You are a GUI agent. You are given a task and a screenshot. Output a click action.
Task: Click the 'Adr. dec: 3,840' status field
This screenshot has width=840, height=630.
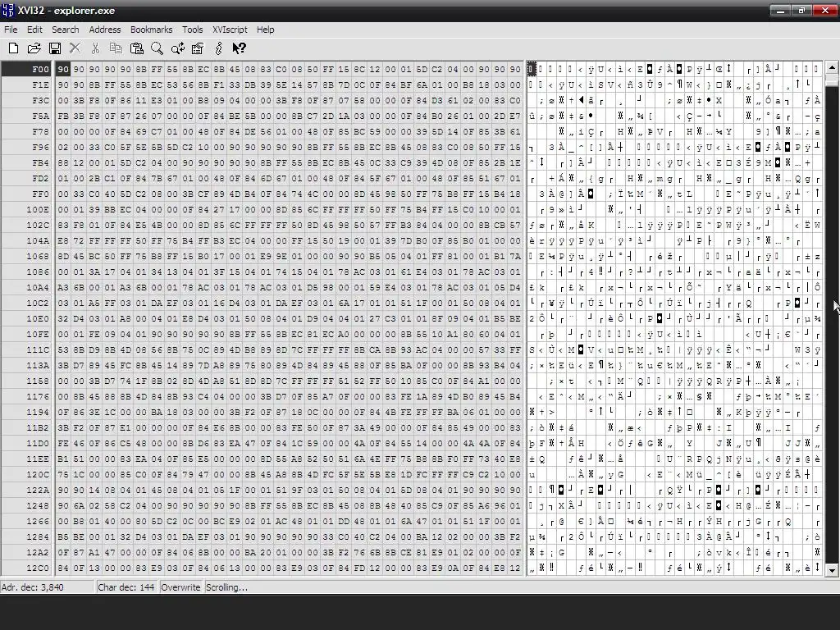tap(47, 587)
